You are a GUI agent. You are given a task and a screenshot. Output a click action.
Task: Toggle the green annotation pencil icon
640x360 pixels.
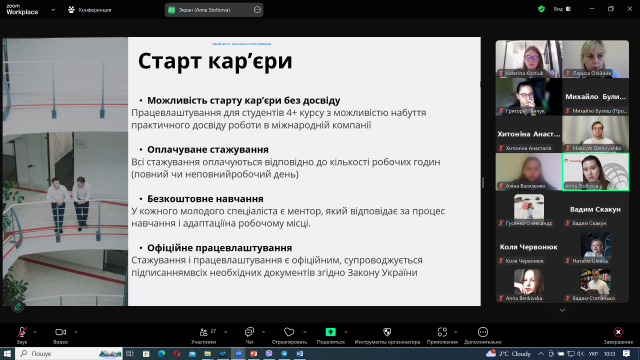pos(18,307)
